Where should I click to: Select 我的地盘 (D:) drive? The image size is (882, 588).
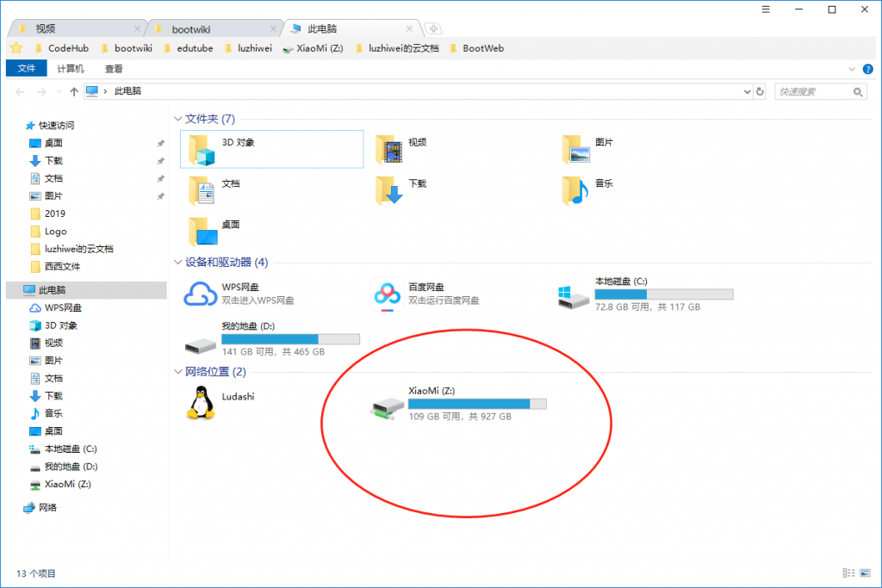pos(272,339)
